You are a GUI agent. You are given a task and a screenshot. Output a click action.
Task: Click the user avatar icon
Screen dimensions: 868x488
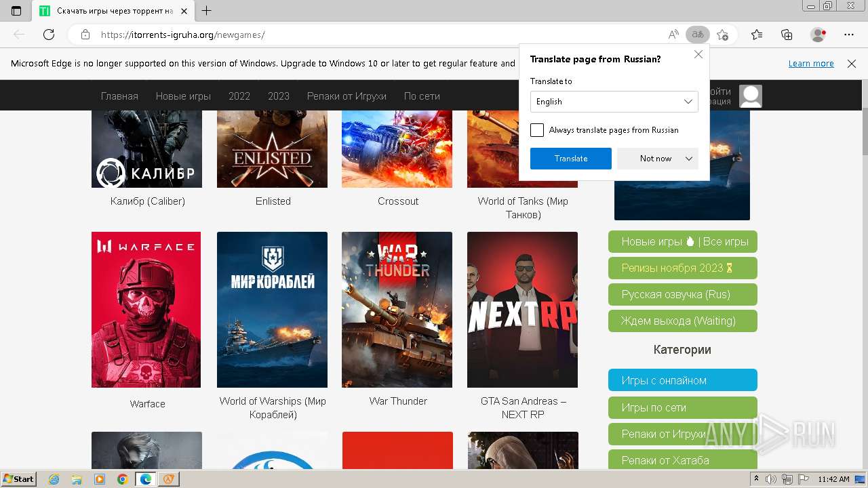[751, 96]
